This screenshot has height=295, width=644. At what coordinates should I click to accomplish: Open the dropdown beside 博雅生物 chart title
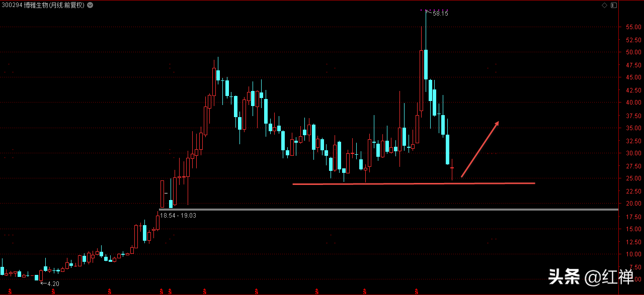(90, 5)
